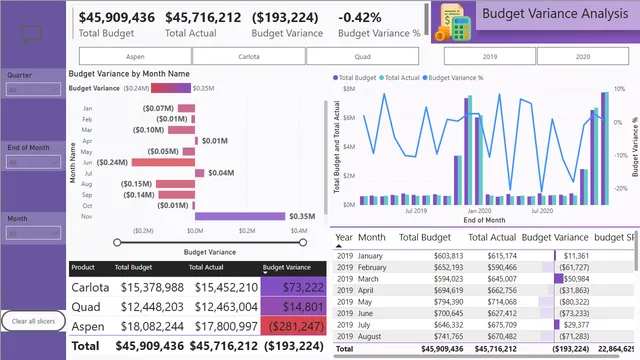Toggle Total Actual legend item
This screenshot has height=360, width=640.
point(399,78)
